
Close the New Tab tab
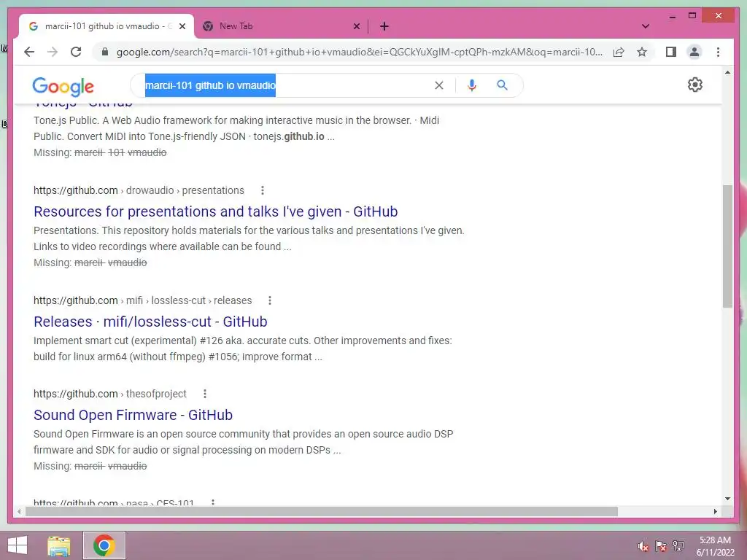tap(356, 27)
